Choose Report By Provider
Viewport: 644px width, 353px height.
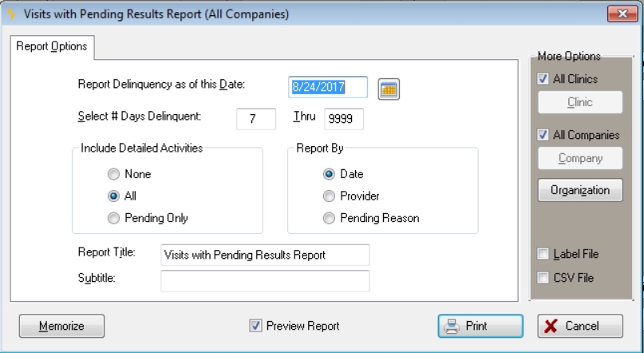tap(329, 196)
